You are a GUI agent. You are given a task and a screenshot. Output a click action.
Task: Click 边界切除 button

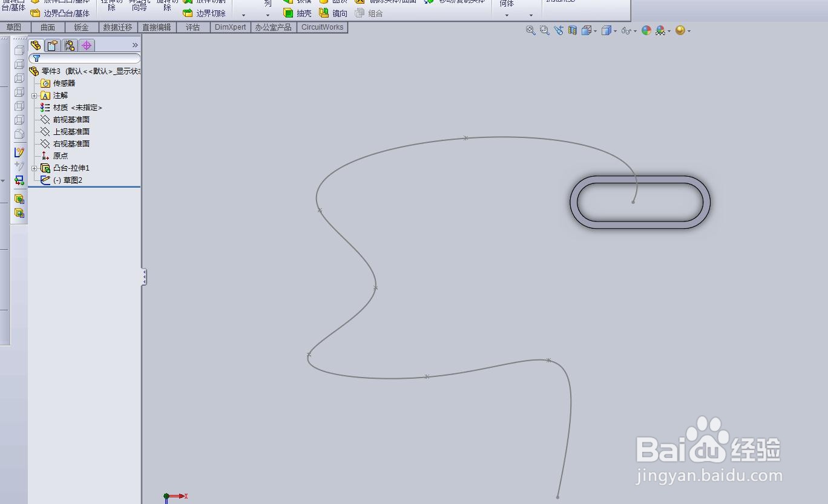pos(205,13)
